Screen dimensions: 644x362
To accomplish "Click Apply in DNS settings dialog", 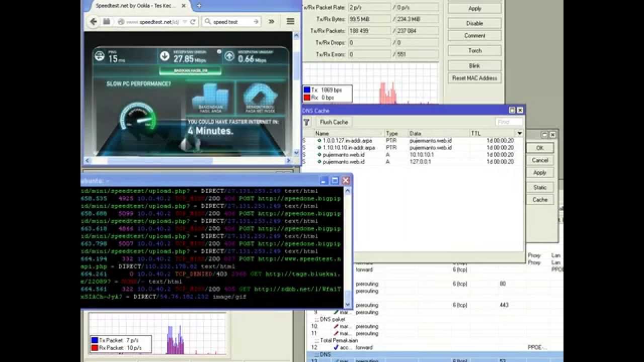I will 540,172.
